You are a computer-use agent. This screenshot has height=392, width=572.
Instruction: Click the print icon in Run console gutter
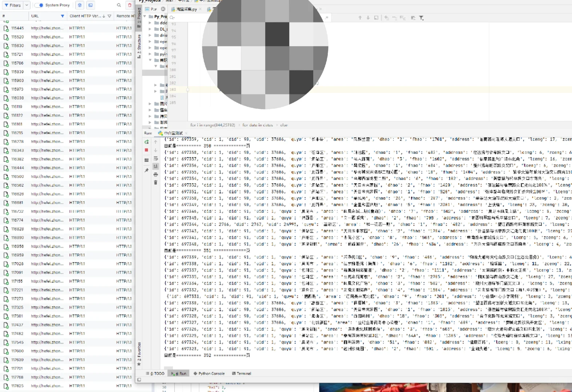click(x=156, y=175)
